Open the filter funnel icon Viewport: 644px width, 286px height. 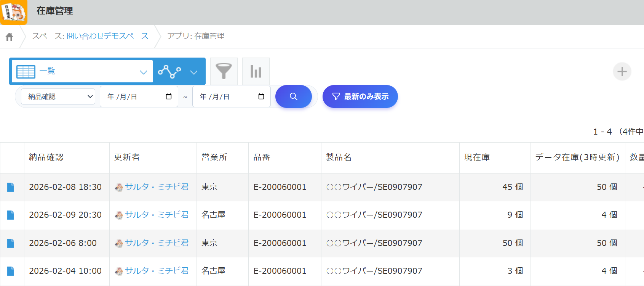click(x=224, y=71)
